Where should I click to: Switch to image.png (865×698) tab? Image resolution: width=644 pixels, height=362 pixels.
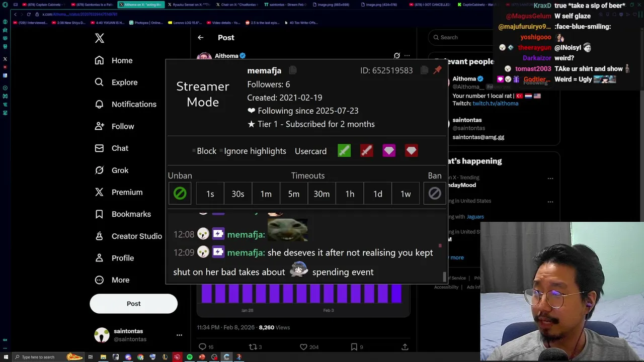tap(332, 5)
